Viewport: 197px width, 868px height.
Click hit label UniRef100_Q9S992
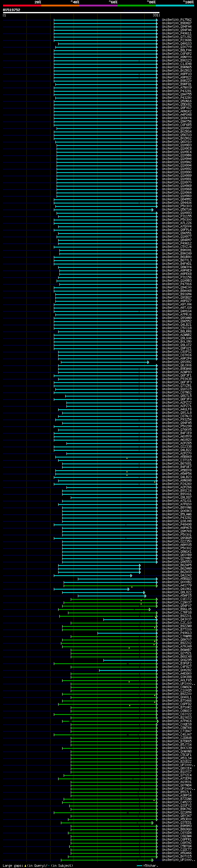click(x=176, y=362)
